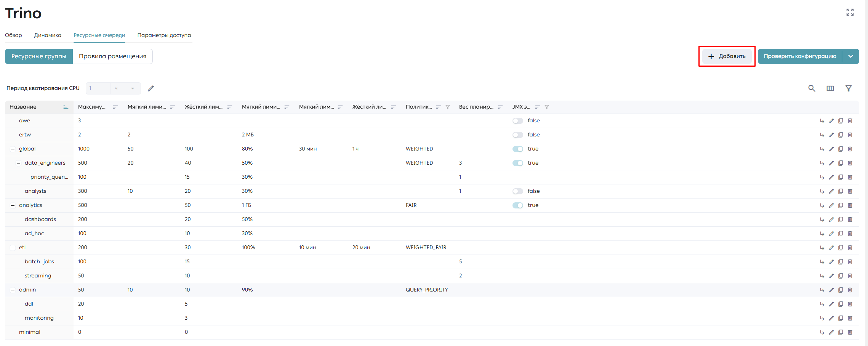This screenshot has width=868, height=346.
Task: Enable JMX export toggle for qwe
Action: [517, 121]
